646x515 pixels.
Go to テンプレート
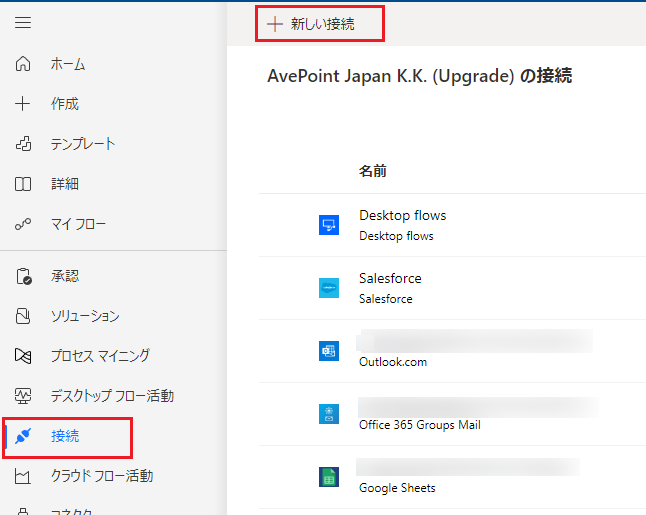83,144
